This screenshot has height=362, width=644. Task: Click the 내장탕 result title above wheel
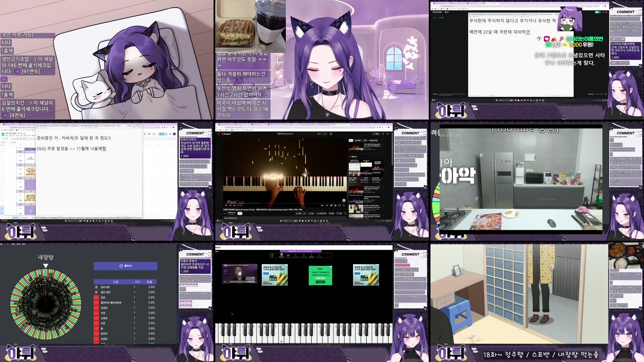click(x=46, y=257)
